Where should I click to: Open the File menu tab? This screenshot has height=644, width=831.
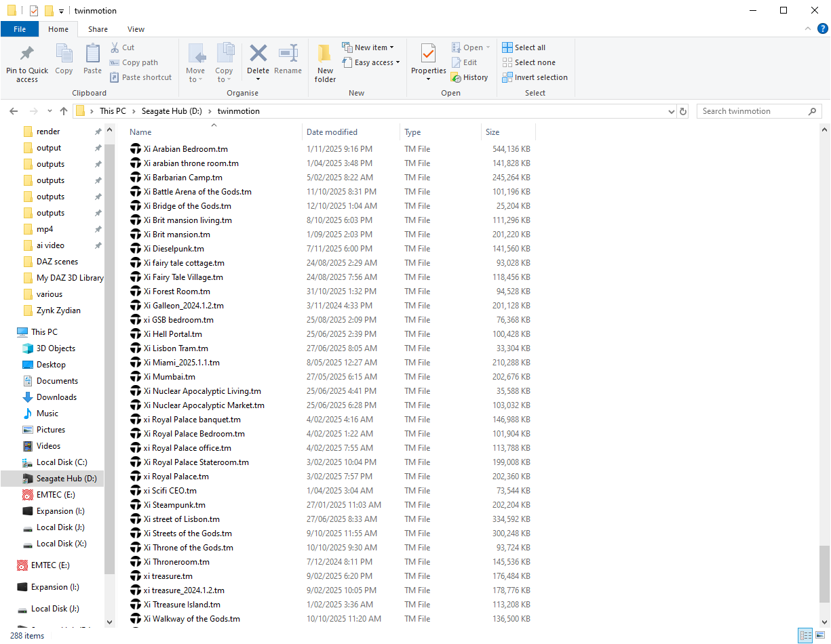20,29
